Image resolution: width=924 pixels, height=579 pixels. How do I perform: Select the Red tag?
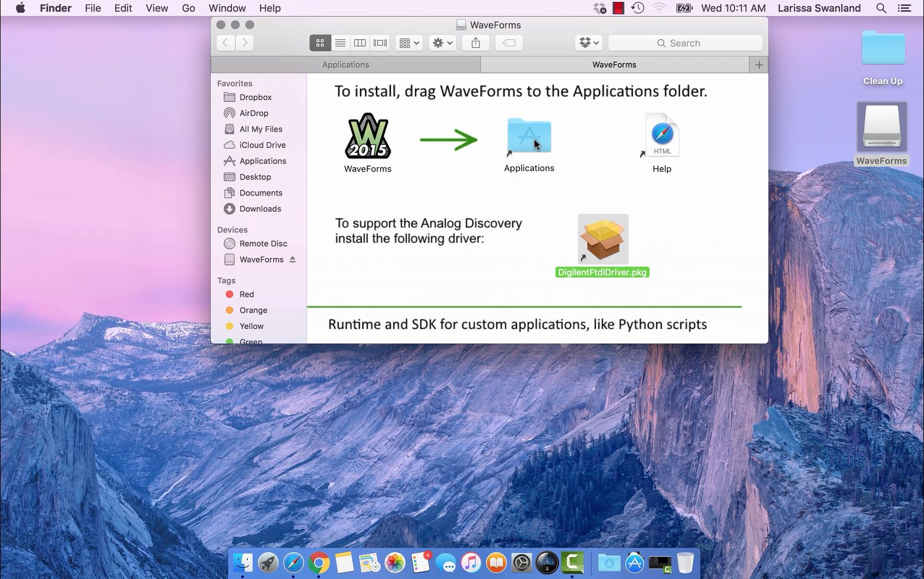(246, 294)
